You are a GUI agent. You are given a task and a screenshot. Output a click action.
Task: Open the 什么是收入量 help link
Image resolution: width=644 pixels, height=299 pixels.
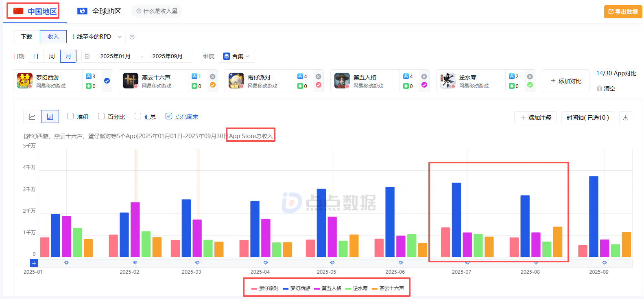[157, 11]
